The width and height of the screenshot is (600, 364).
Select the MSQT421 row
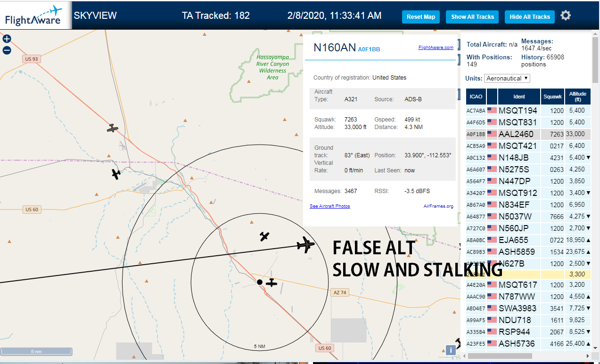(528, 146)
